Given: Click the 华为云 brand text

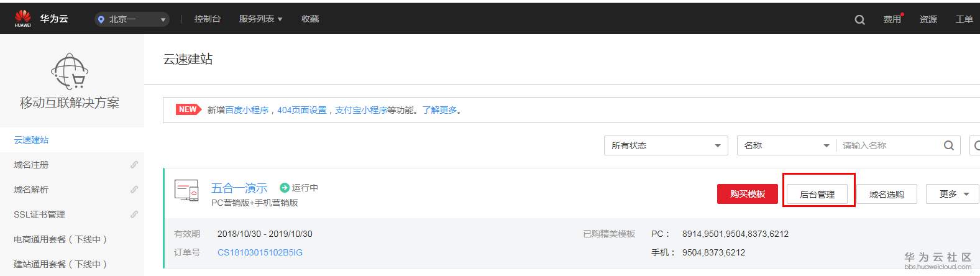Looking at the screenshot, I should click(x=54, y=19).
